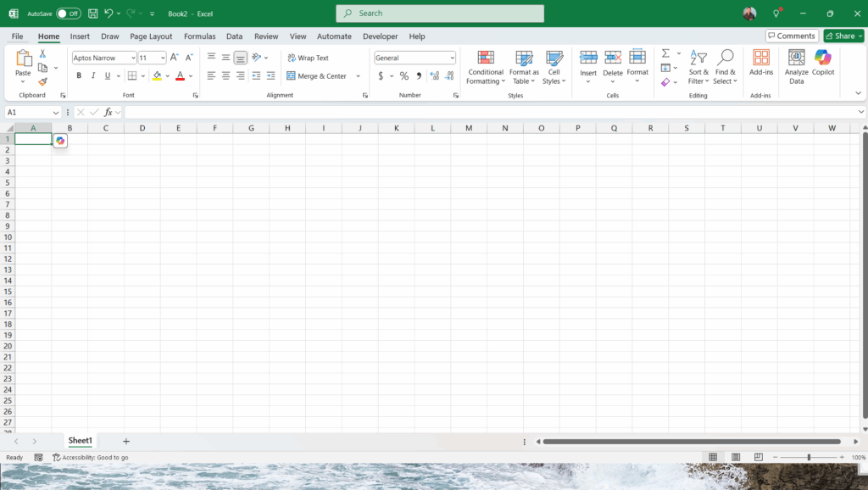Toggle Wrap Text for selected cell
Image resolution: width=868 pixels, height=490 pixels.
pyautogui.click(x=307, y=58)
